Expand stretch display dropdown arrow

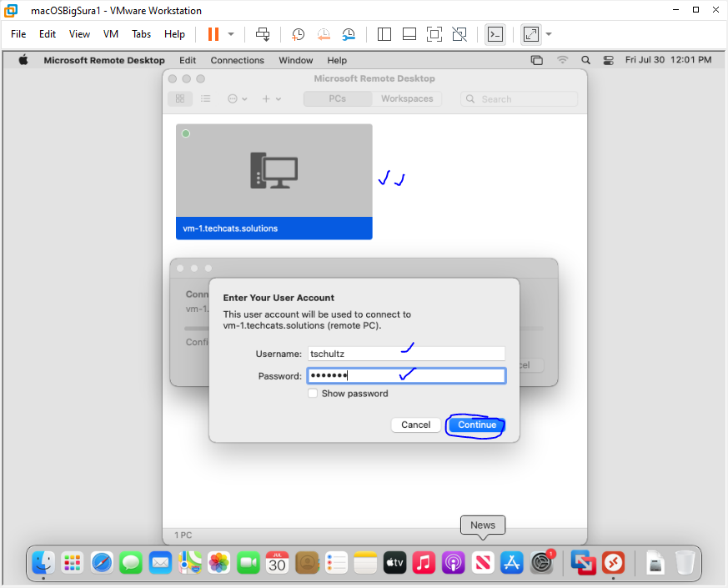coord(549,34)
